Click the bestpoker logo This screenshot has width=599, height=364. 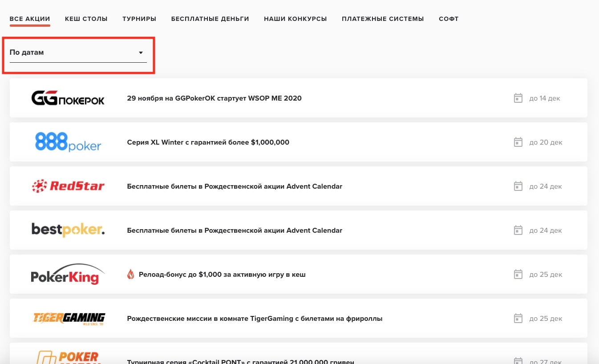[68, 230]
